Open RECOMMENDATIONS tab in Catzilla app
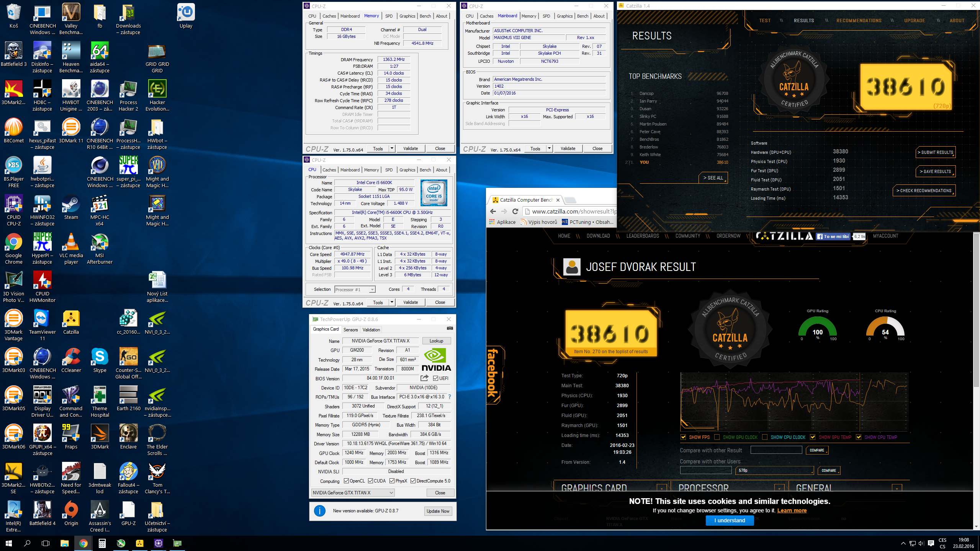 (859, 21)
